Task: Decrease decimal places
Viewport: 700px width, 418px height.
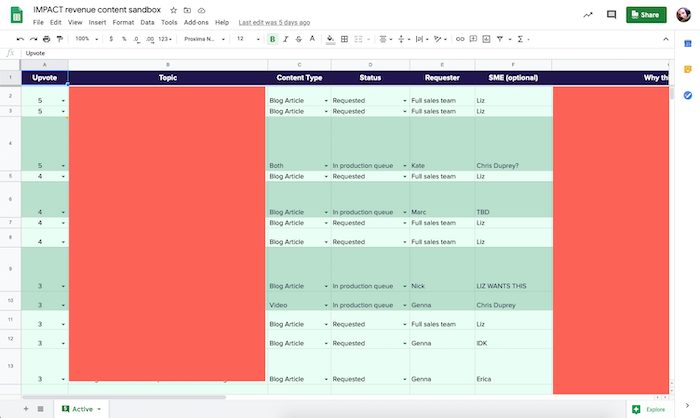Action: (137, 39)
